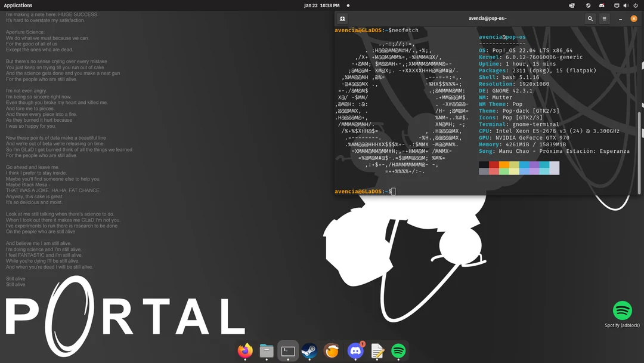Click the active terminal icon in the dock
The width and height of the screenshot is (644, 363).
[x=287, y=351]
